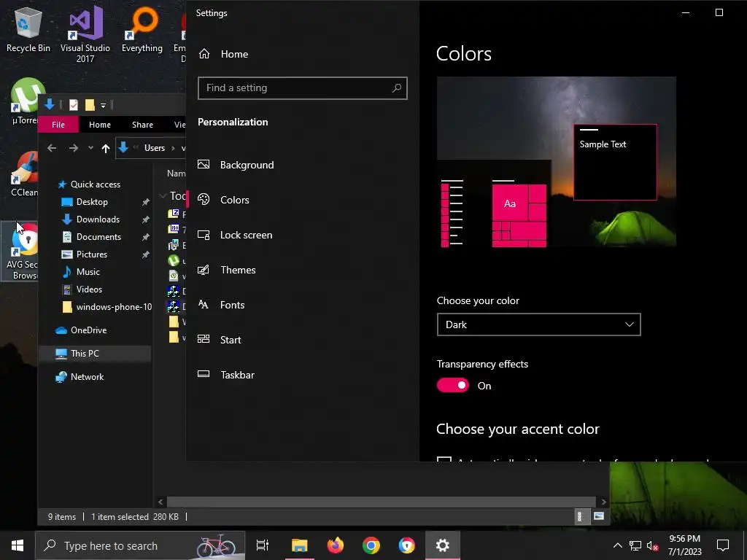Open Desktop in the navigation pane
The height and width of the screenshot is (560, 747).
click(85, 202)
